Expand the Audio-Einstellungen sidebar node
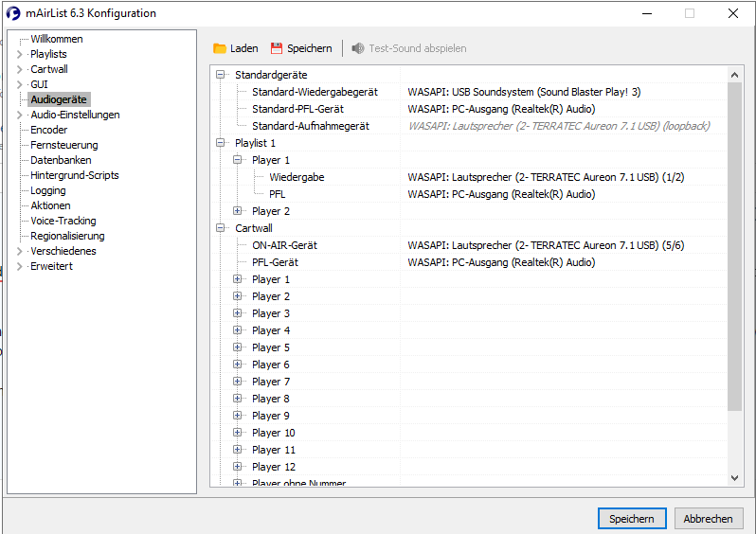This screenshot has height=534, width=756. click(x=19, y=115)
